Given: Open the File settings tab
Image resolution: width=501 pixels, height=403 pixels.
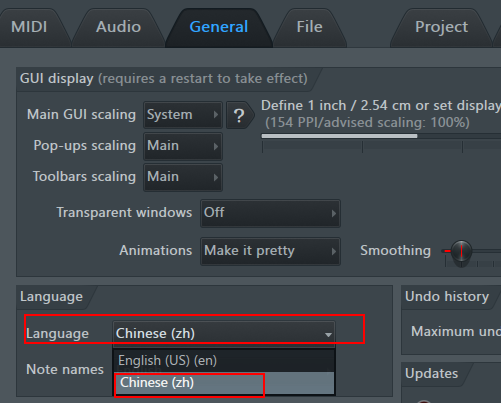Looking at the screenshot, I should coord(310,27).
